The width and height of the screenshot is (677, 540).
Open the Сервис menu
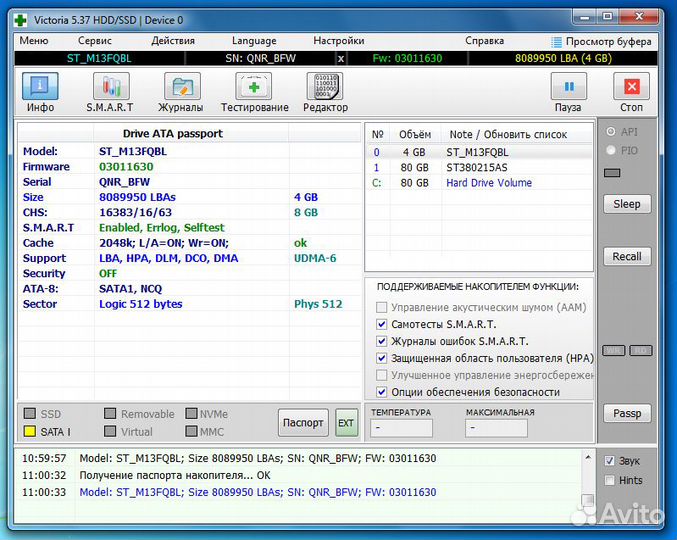(95, 41)
